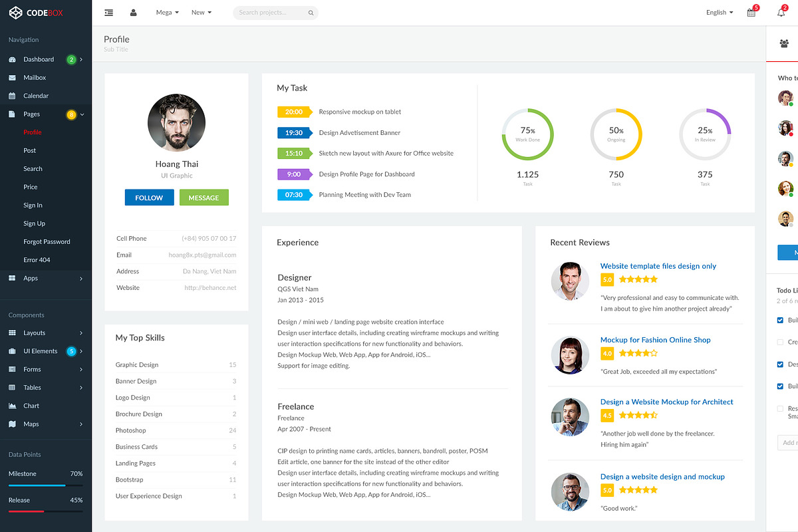This screenshot has width=798, height=532.
Task: Collapse the Pages sidebar menu
Action: pyautogui.click(x=33, y=114)
